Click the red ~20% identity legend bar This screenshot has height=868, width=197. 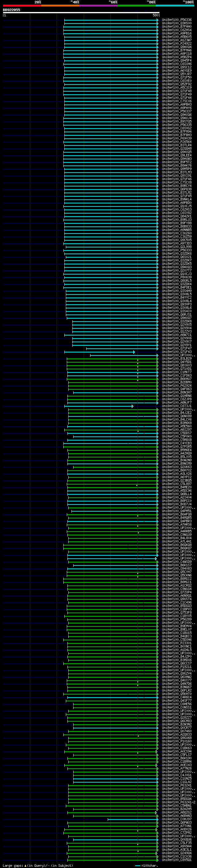point(22,6)
